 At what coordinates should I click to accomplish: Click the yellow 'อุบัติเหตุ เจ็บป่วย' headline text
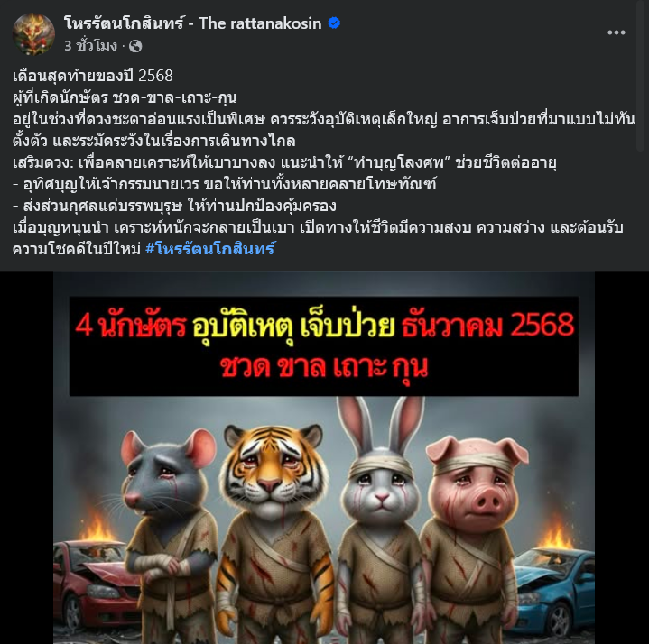click(x=293, y=327)
